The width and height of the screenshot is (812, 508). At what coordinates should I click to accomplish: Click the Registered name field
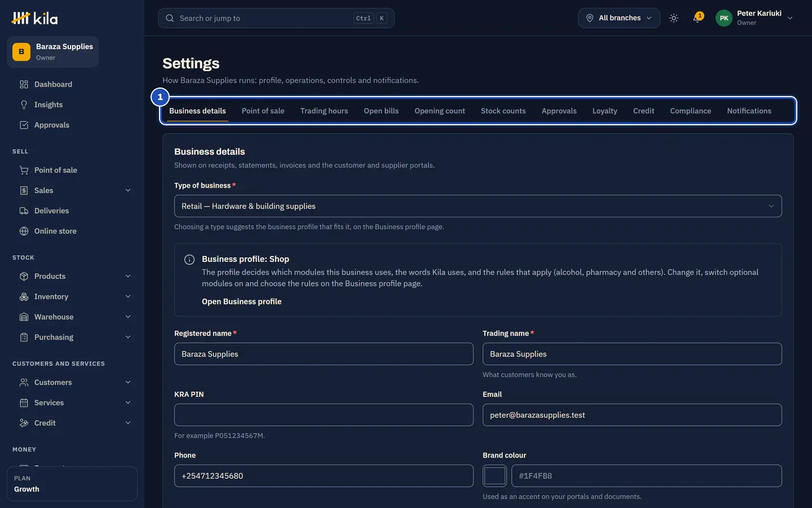pyautogui.click(x=324, y=354)
